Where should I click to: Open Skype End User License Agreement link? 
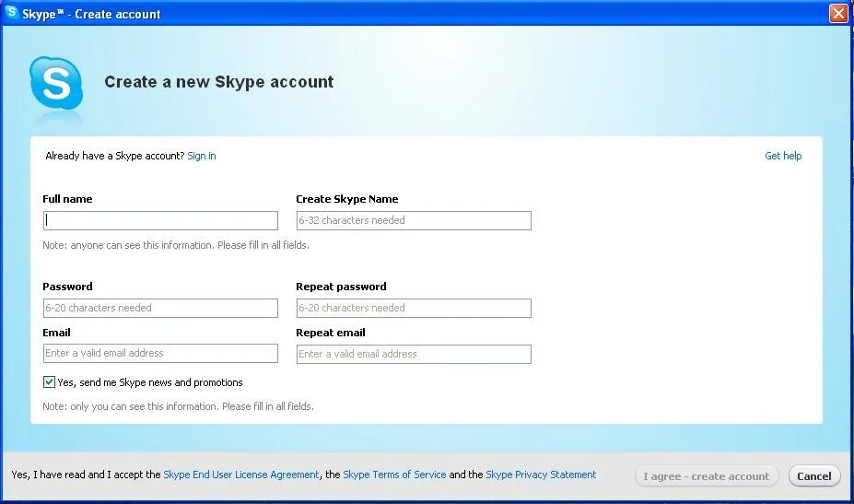[241, 475]
